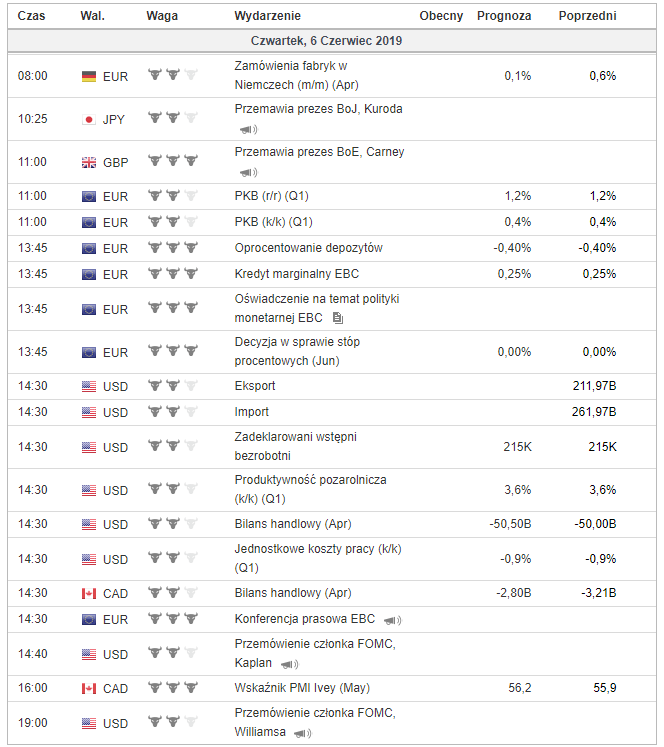
Task: Click the Japanese flag beside JPY
Action: point(89,119)
